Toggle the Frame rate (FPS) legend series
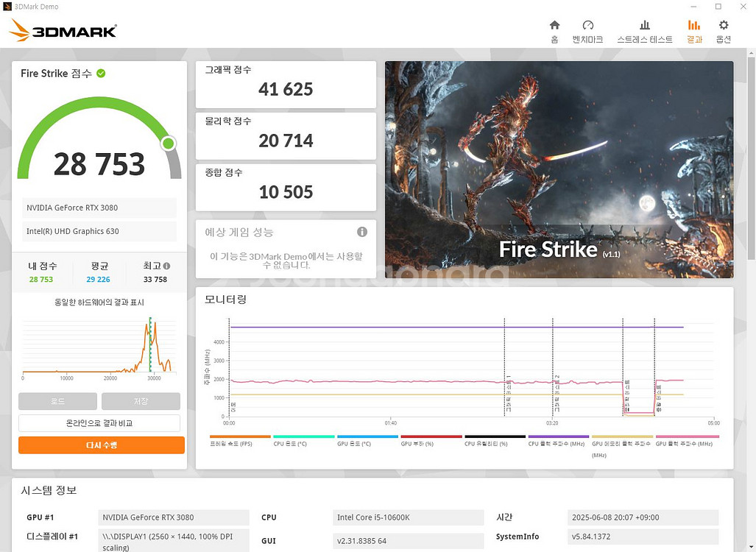756x552 pixels. point(240,441)
